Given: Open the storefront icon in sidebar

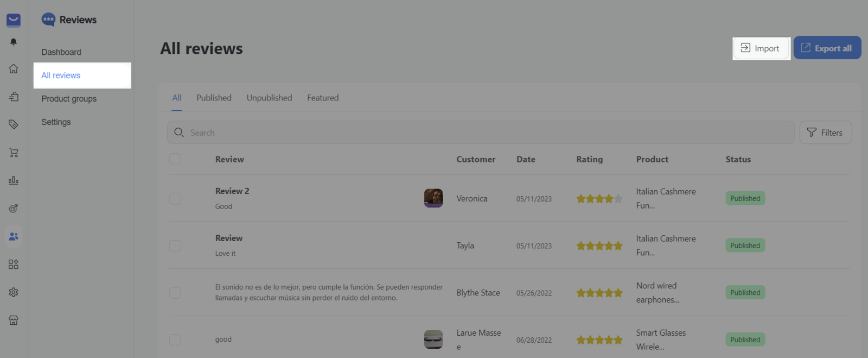Looking at the screenshot, I should (x=14, y=321).
